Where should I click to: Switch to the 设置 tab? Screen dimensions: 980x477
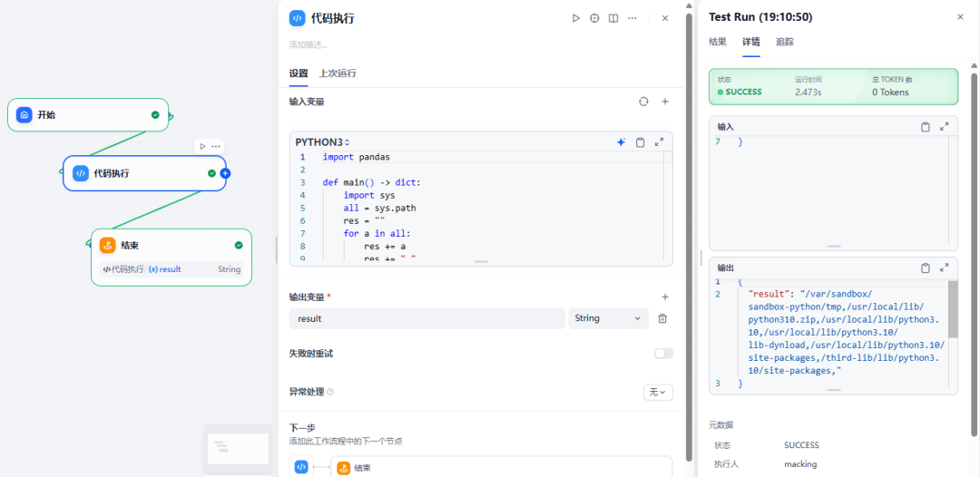pos(299,73)
